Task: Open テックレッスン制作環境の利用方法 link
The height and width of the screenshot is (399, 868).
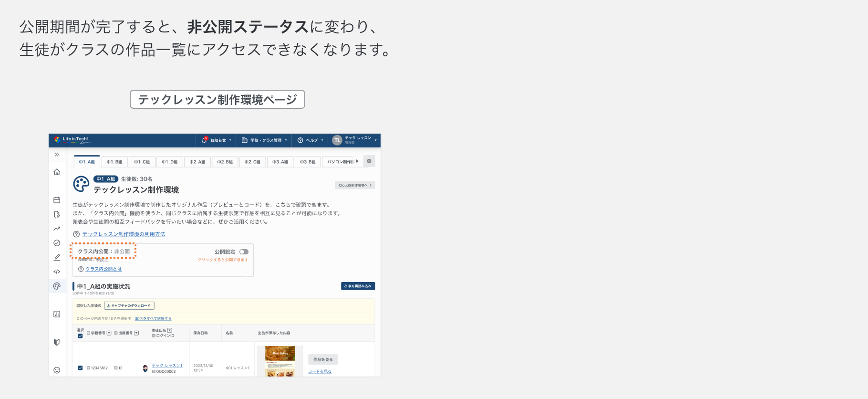Action: tap(124, 234)
